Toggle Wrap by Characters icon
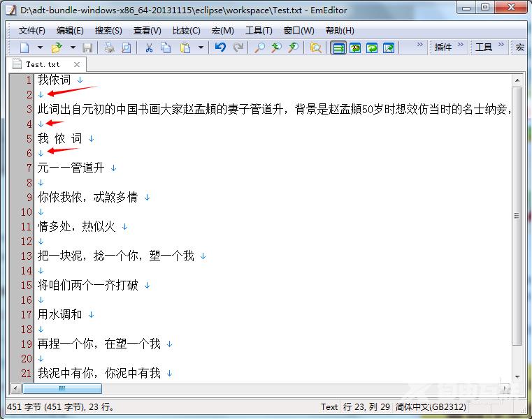 click(x=355, y=47)
